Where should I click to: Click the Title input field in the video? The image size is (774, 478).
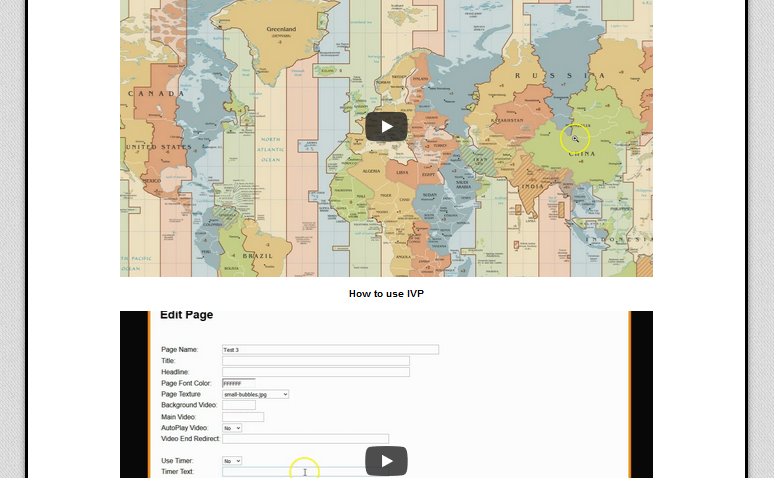[x=316, y=361]
